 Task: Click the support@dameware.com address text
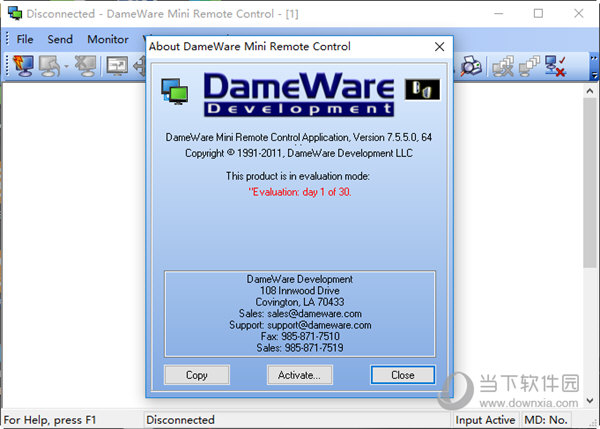(319, 325)
